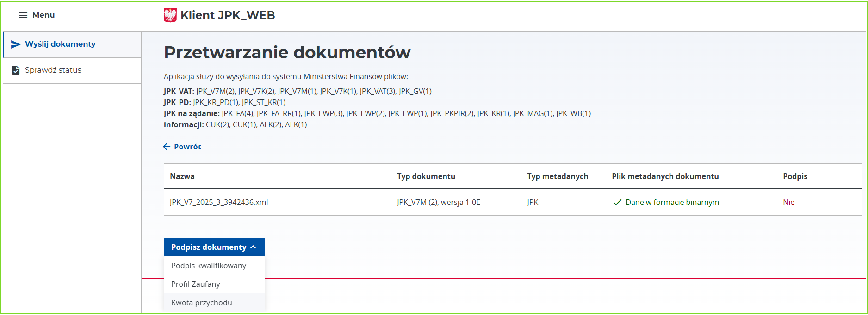Image resolution: width=868 pixels, height=315 pixels.
Task: Click the Nie value under Podpis
Action: point(788,202)
